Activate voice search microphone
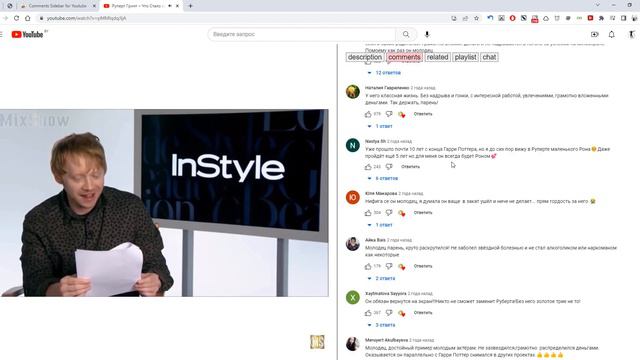The height and width of the screenshot is (360, 640). coord(427,35)
